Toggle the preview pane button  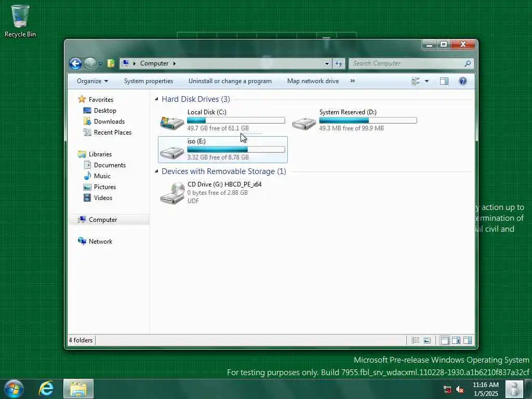point(444,81)
